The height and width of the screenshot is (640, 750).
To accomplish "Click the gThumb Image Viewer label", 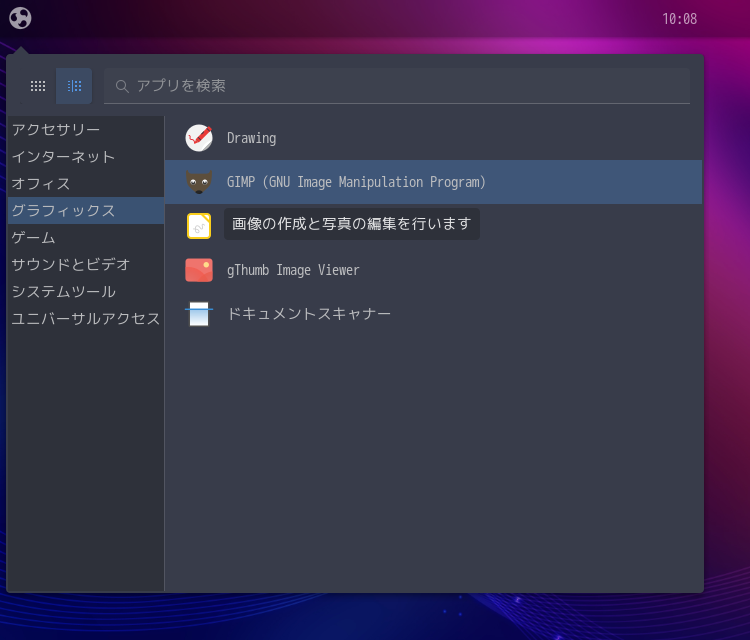I will click(293, 270).
